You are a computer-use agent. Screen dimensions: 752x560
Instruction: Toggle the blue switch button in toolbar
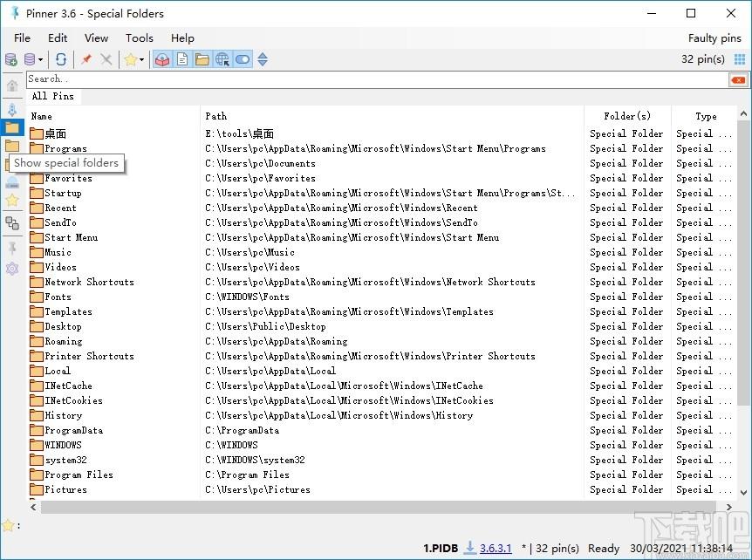point(243,59)
